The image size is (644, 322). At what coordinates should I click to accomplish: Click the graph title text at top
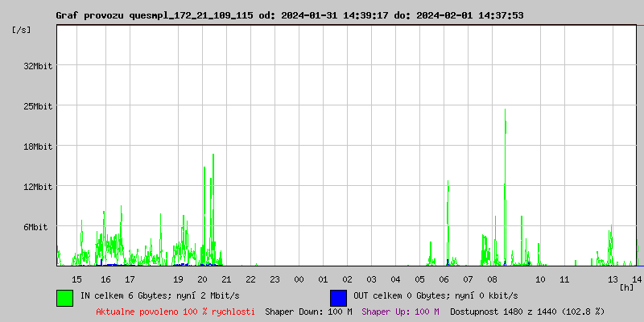click(x=288, y=15)
